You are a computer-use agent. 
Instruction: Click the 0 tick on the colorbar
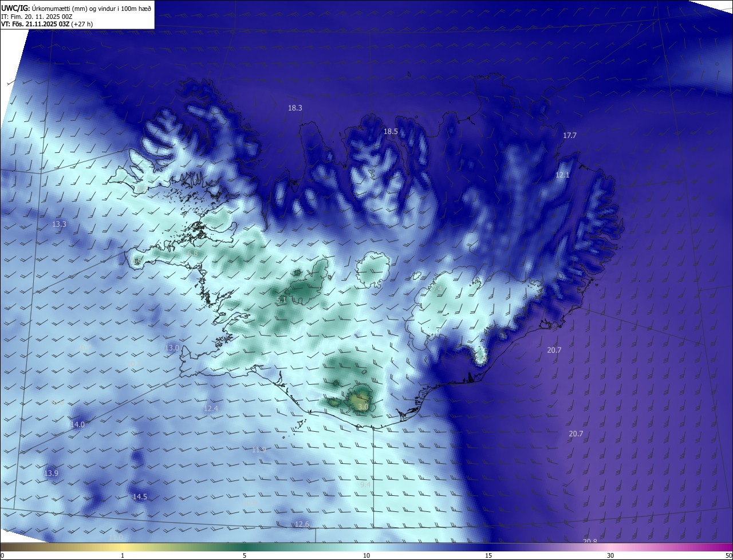pos(2,555)
